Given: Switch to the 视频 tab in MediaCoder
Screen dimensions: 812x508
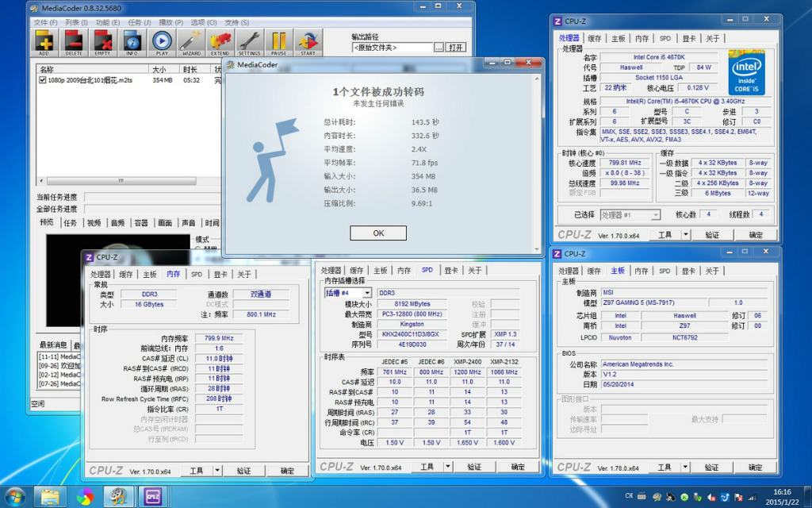Looking at the screenshot, I should coord(94,223).
